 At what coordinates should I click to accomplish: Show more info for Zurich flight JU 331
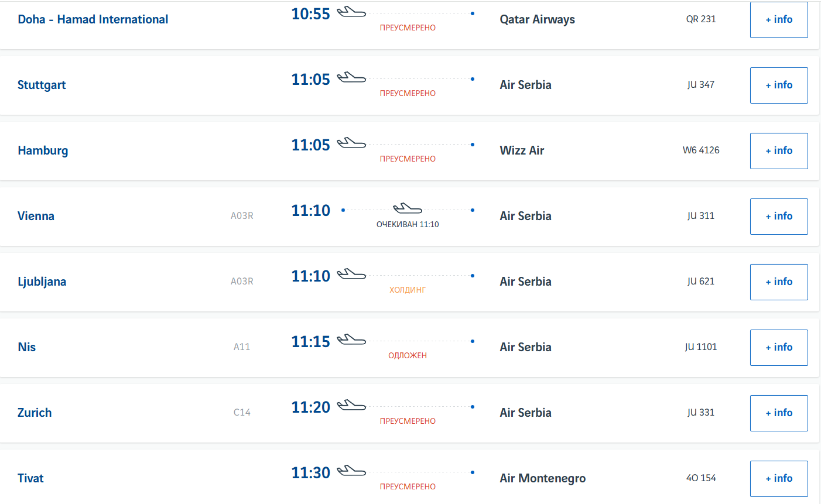point(779,413)
